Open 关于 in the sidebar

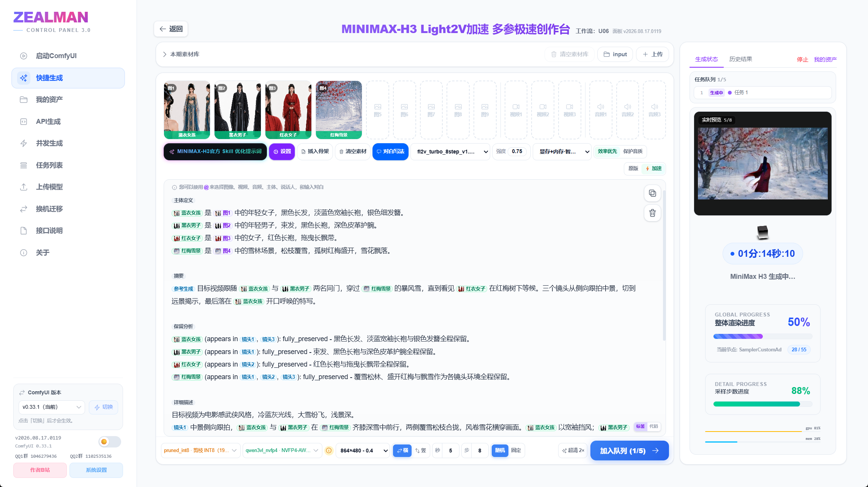(x=68, y=253)
